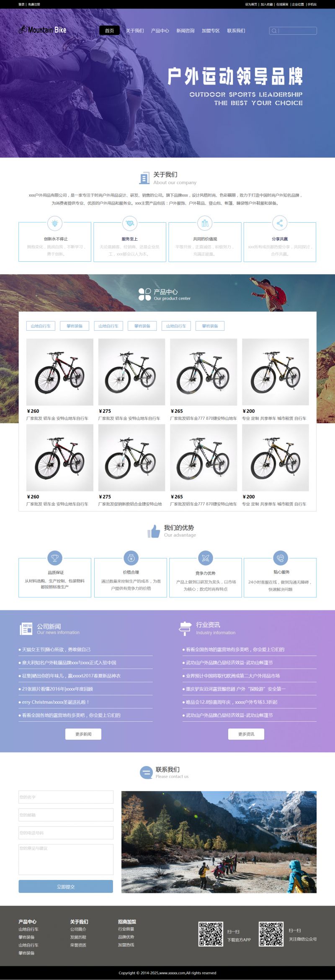Image resolution: width=335 pixels, height=980 pixels.
Task: Open the 天猫女王节 news link
Action: coord(56,649)
